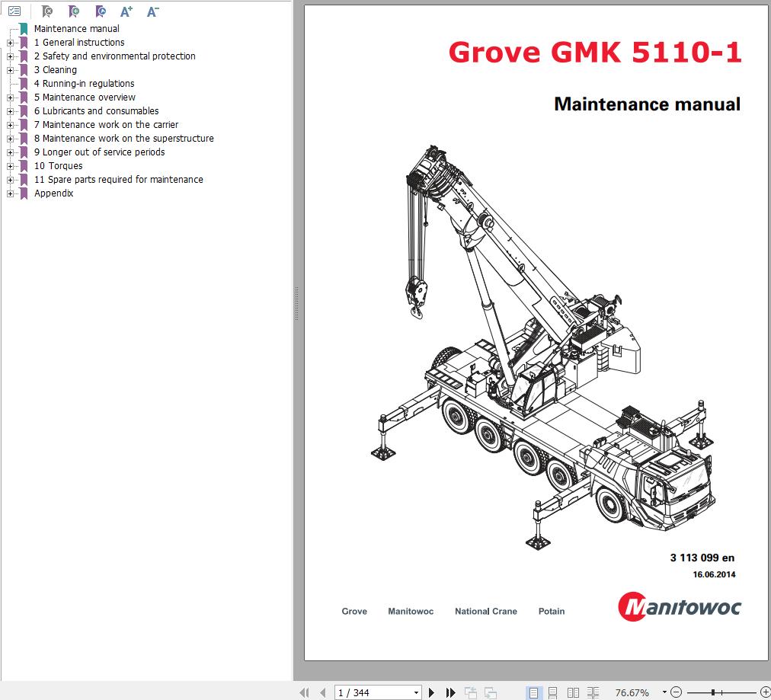Expand '2 Safety and environmental protection' bookmark
771x700 pixels.
click(11, 56)
